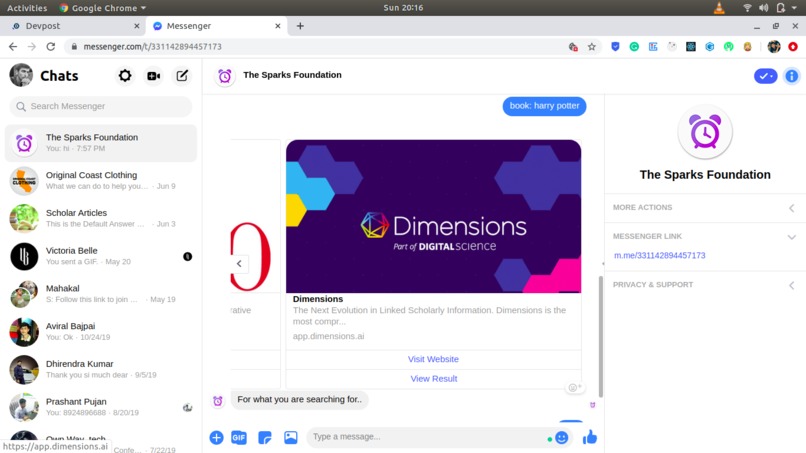Open the Wi-Fi network indicator
Viewport: 806px width, 453px height.
tap(747, 8)
